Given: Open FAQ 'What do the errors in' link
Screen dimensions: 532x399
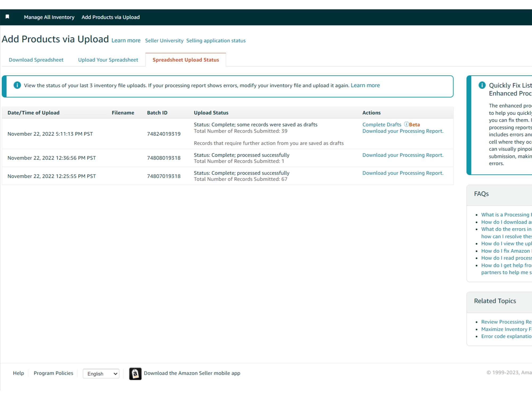Looking at the screenshot, I should click(506, 233).
